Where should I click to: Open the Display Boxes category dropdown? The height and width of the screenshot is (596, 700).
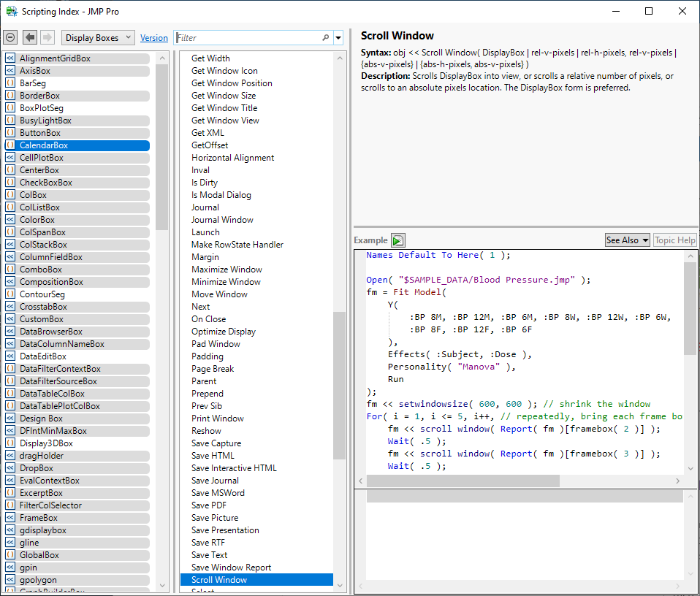98,37
